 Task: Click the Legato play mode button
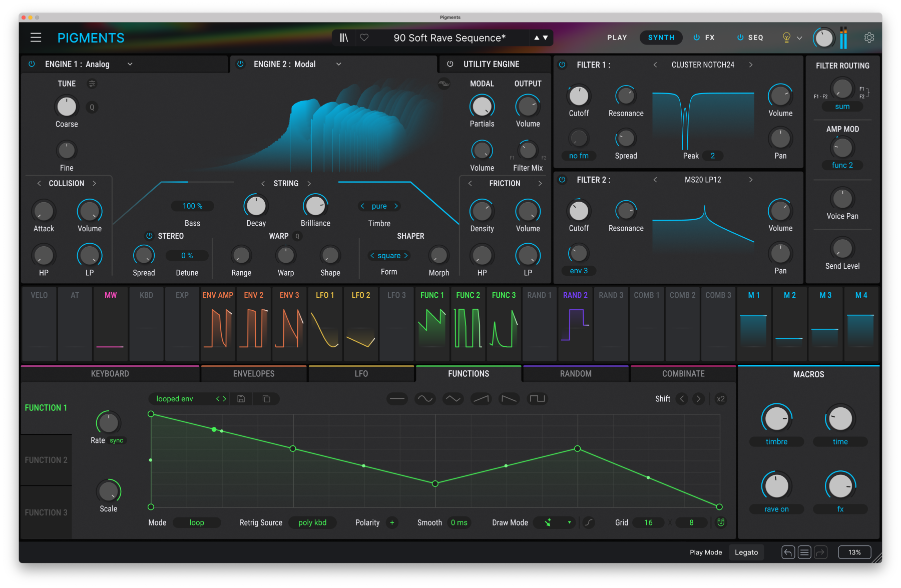click(x=746, y=552)
